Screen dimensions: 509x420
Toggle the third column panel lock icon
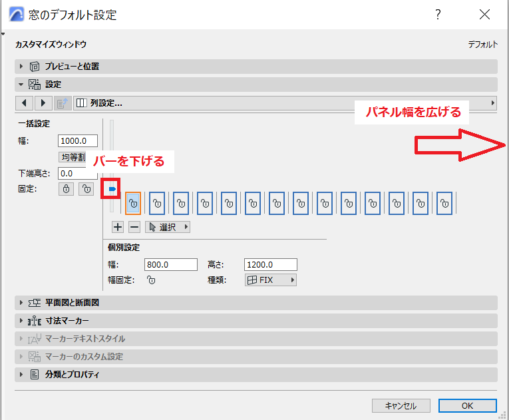click(x=181, y=203)
